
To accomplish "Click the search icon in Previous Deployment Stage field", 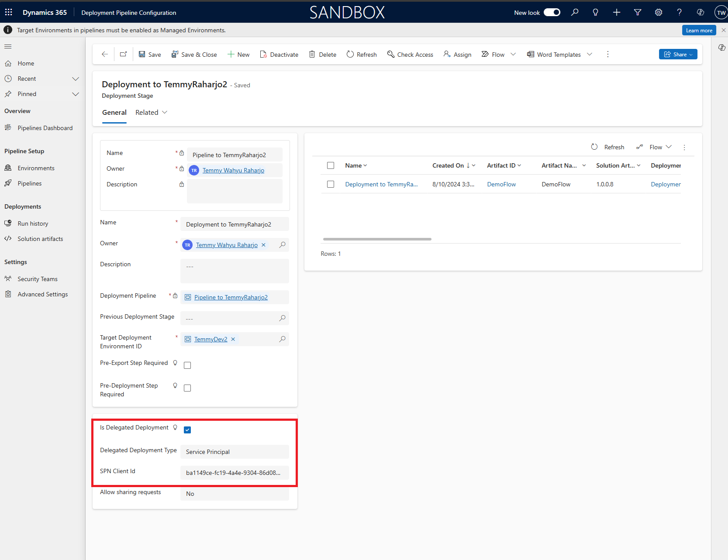I will (x=283, y=318).
